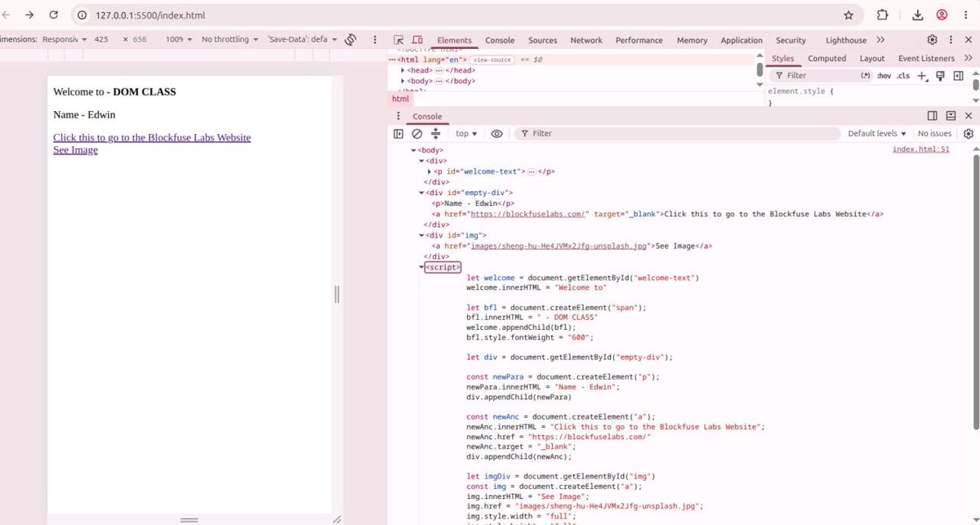The height and width of the screenshot is (525, 980).
Task: Show the console sidebar icon
Action: click(x=399, y=133)
